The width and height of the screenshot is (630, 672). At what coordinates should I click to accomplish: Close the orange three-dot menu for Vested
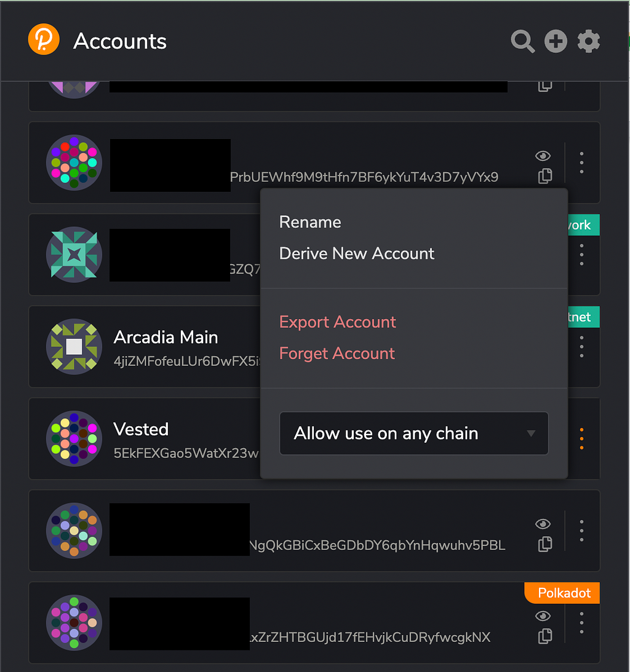coord(581,439)
